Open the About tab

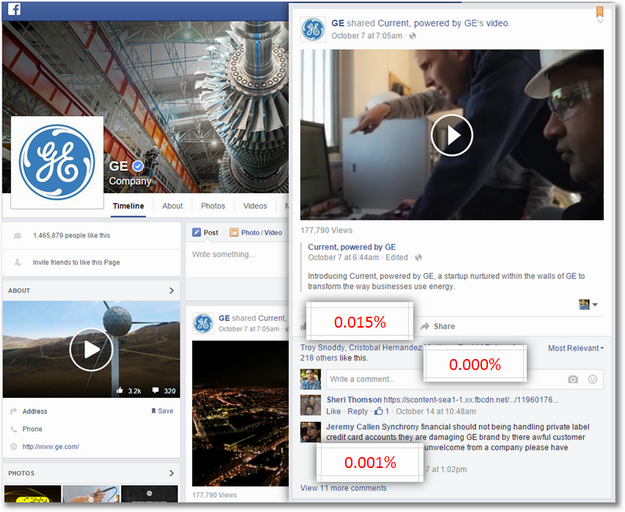[172, 206]
